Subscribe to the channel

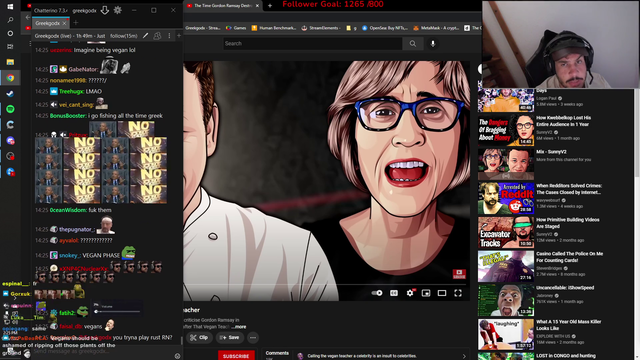pos(236,356)
